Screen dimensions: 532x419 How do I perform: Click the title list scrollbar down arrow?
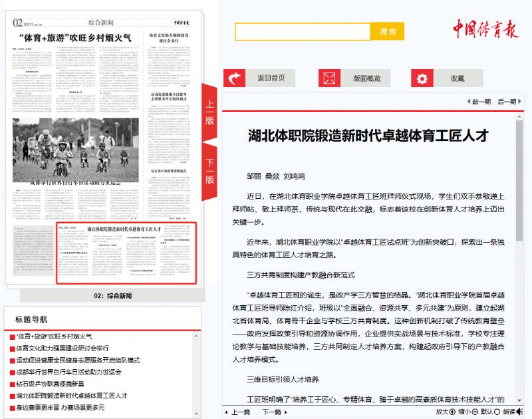point(196,414)
